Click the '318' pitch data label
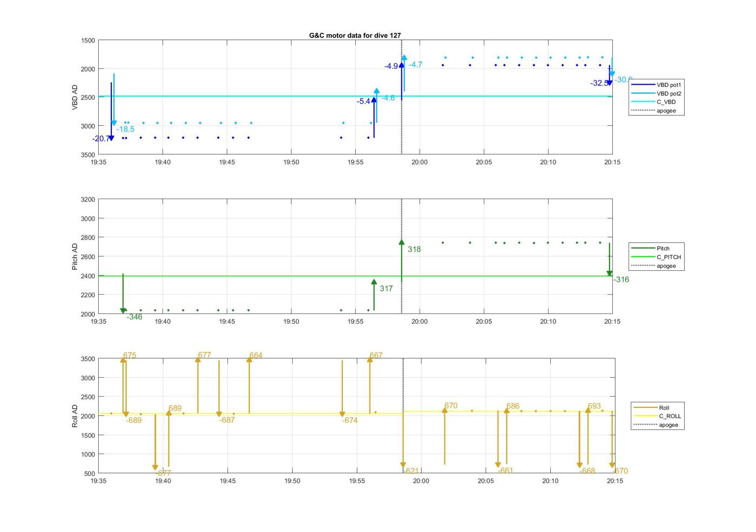The height and width of the screenshot is (532, 756). (414, 249)
